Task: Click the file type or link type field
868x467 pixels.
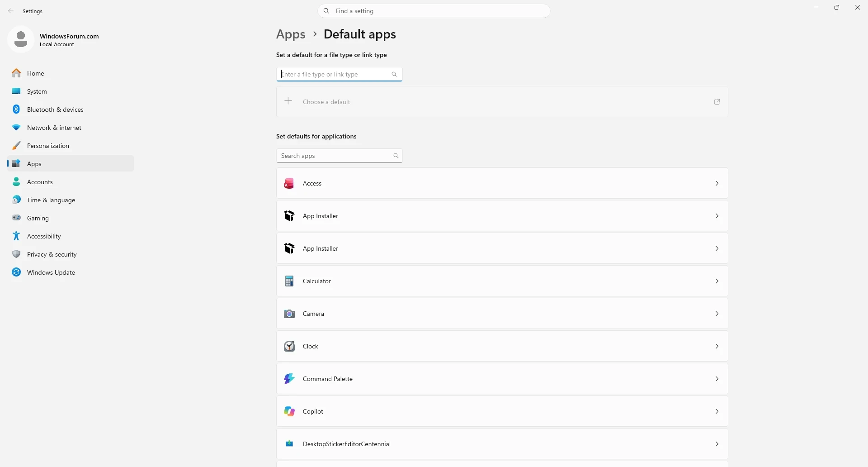Action: tap(340, 74)
